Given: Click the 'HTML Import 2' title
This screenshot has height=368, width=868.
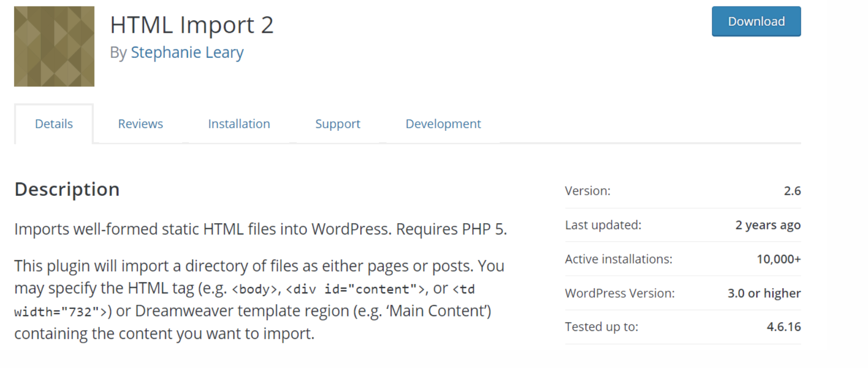Looking at the screenshot, I should pos(192,25).
